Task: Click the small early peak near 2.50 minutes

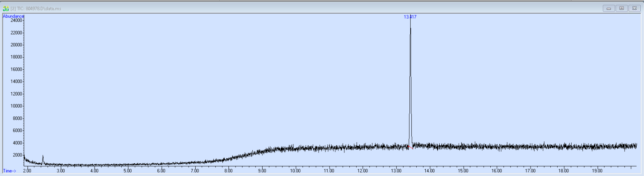Action: pyautogui.click(x=43, y=160)
